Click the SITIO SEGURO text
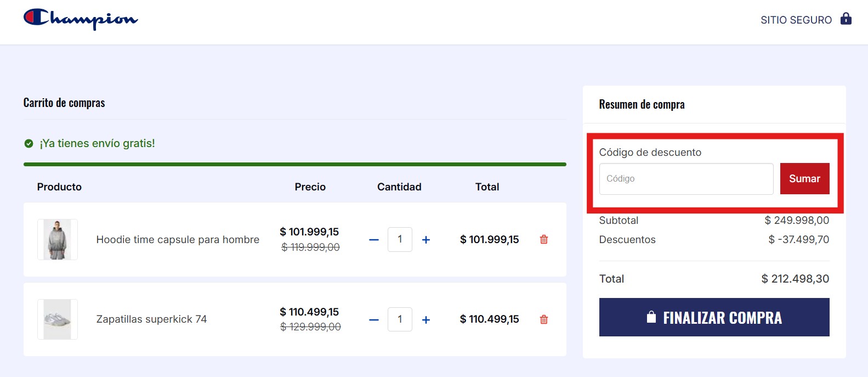The width and height of the screenshot is (868, 377). point(796,20)
